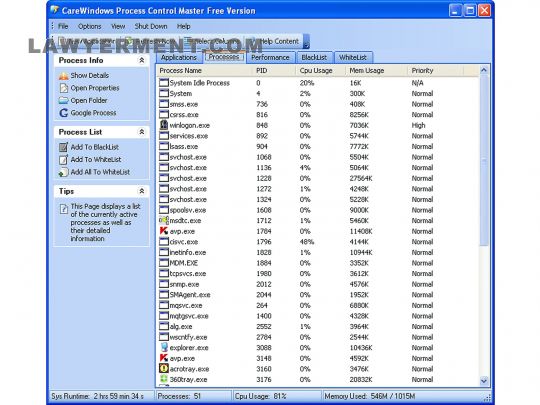Click the High priority cell of winlogon.exe
This screenshot has height=405, width=540.
418,125
